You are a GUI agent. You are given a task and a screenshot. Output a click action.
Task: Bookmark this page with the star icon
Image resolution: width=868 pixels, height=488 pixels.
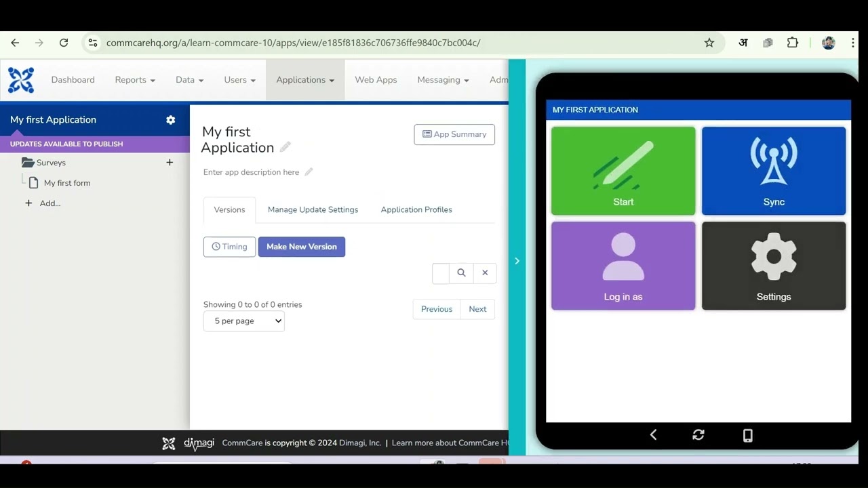tap(709, 43)
